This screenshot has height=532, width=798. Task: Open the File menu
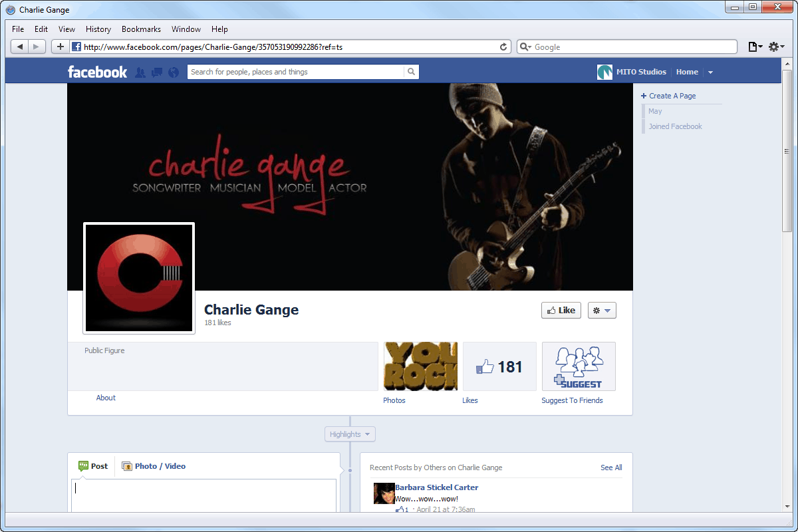coord(18,29)
